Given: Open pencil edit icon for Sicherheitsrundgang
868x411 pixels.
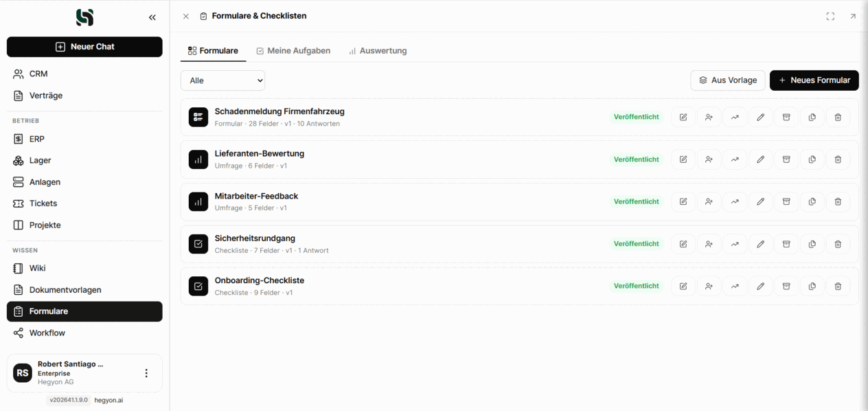Looking at the screenshot, I should (760, 244).
